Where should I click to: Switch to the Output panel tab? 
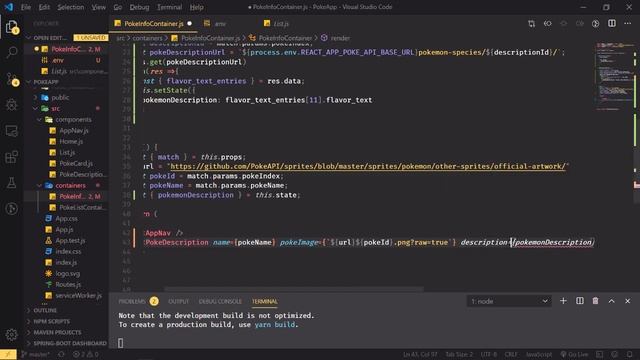point(178,301)
